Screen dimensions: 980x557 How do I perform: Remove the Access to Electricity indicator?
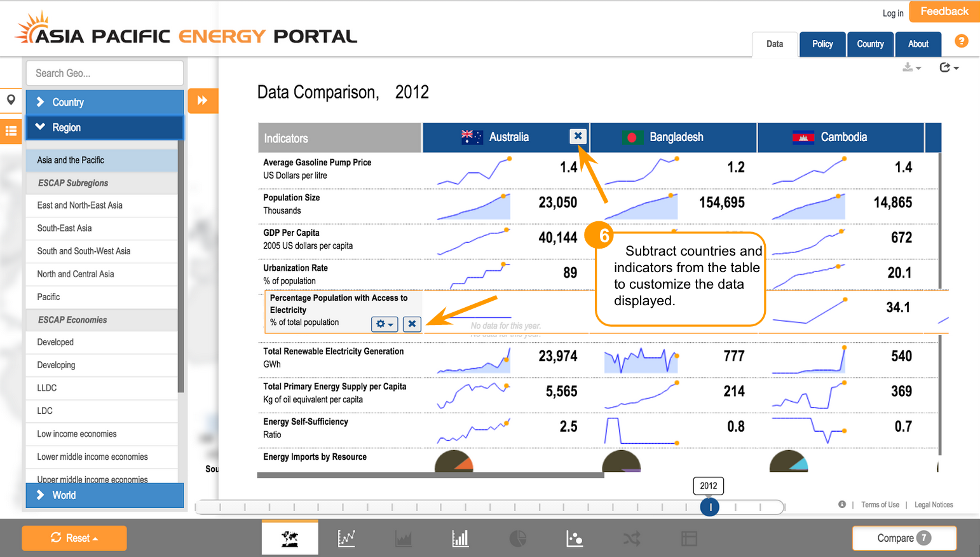point(412,324)
